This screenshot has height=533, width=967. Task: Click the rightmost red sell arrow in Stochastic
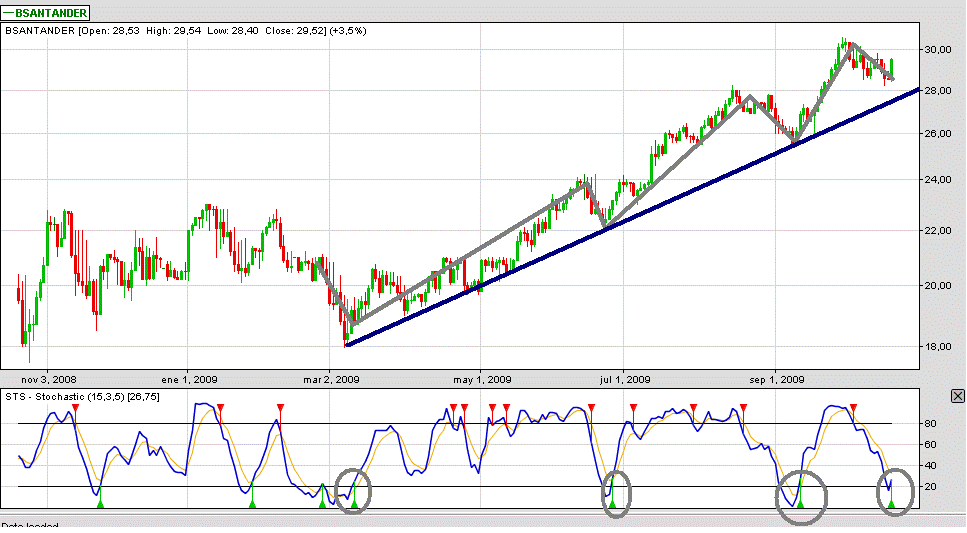tap(852, 408)
